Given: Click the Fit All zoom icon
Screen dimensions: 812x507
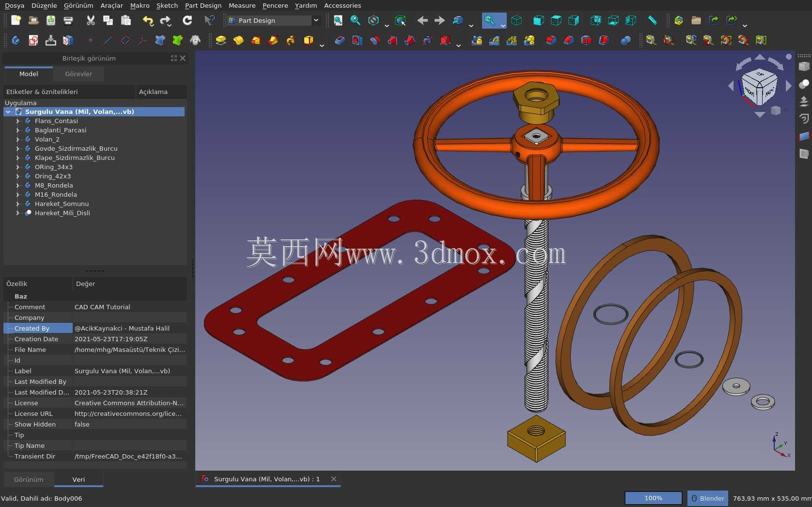Looking at the screenshot, I should 338,20.
